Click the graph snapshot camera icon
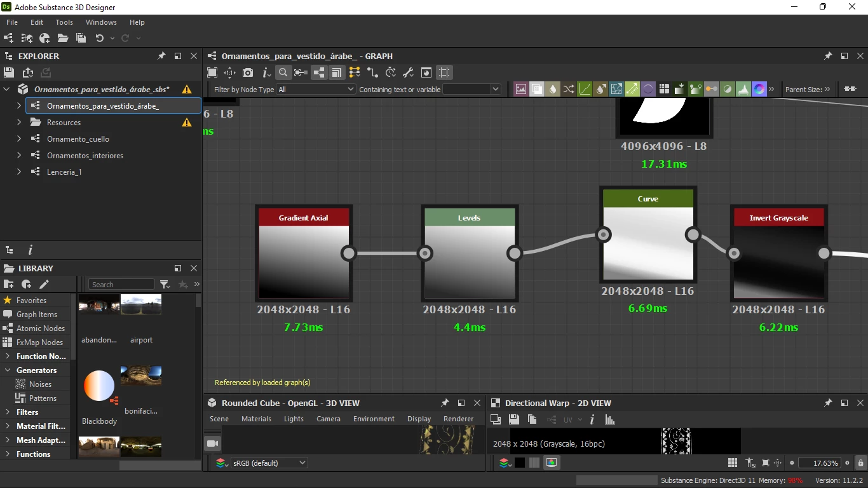Image resolution: width=868 pixels, height=488 pixels. tap(248, 72)
